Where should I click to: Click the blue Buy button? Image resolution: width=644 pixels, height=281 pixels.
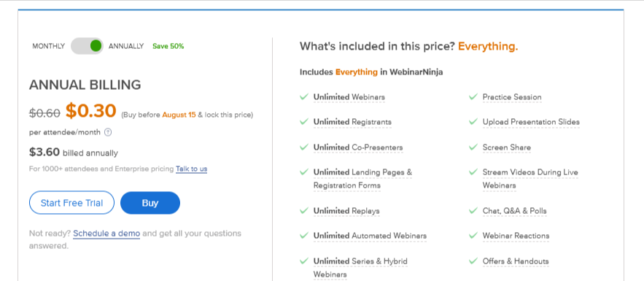tap(150, 202)
